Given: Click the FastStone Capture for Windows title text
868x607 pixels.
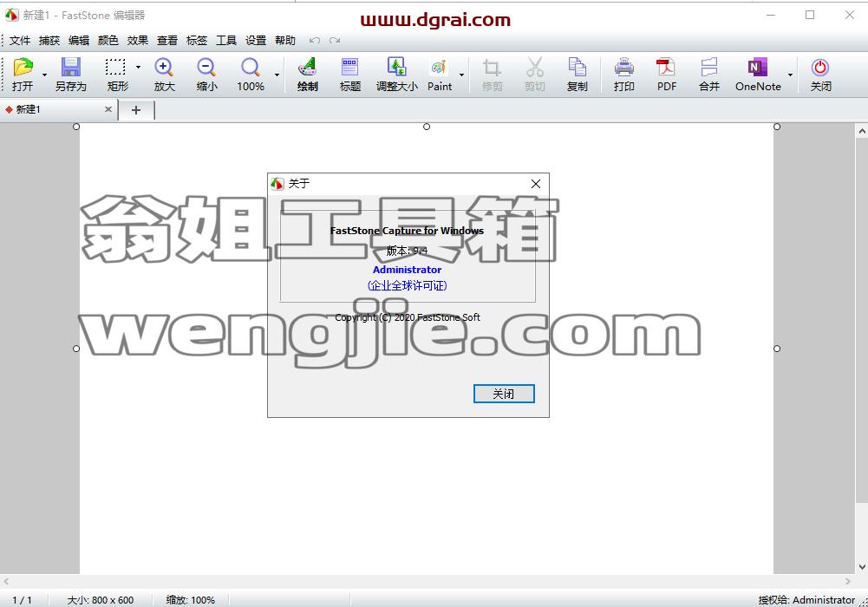Looking at the screenshot, I should 407,231.
